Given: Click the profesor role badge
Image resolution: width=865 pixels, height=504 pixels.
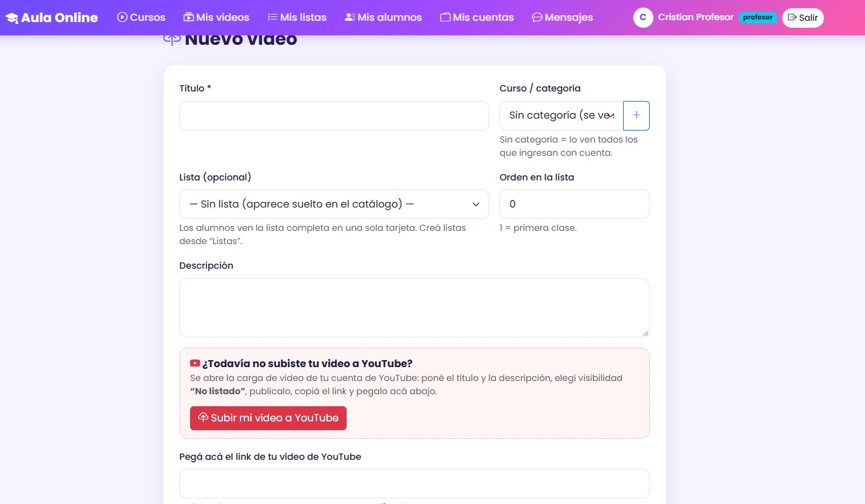Looking at the screenshot, I should point(758,18).
